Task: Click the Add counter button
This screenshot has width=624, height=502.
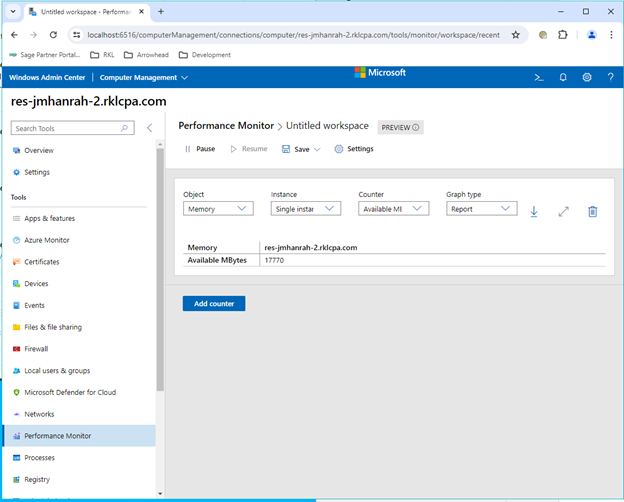Action: [213, 303]
